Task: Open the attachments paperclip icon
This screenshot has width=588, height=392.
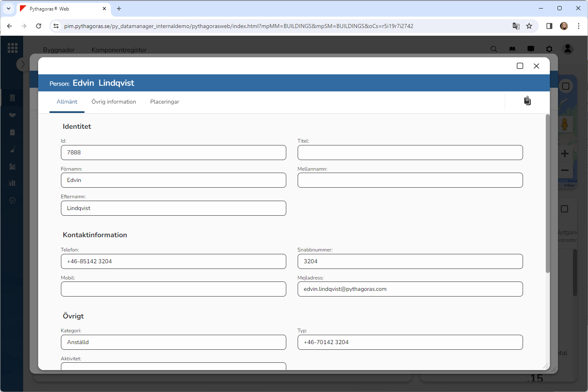Action: pyautogui.click(x=527, y=101)
